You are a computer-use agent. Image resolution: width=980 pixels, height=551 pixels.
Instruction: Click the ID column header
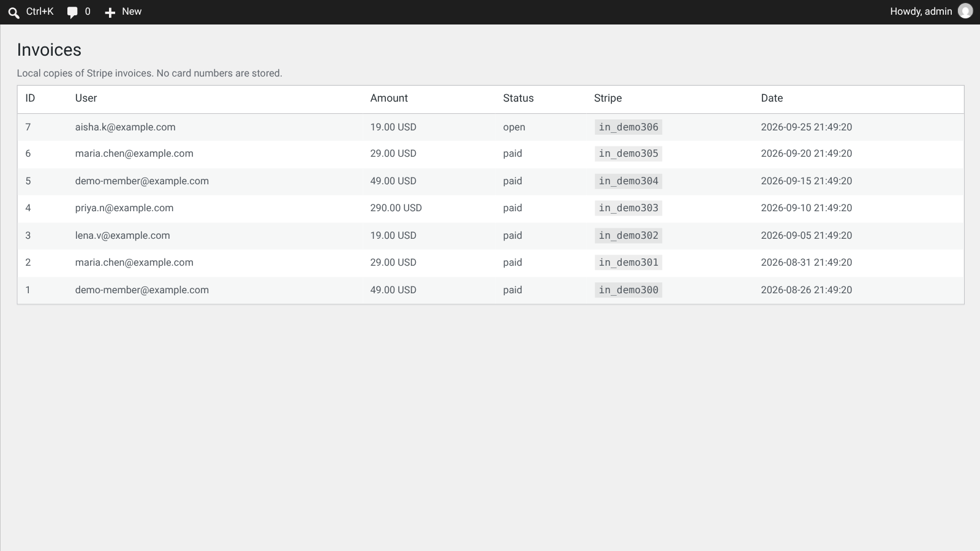pyautogui.click(x=30, y=98)
